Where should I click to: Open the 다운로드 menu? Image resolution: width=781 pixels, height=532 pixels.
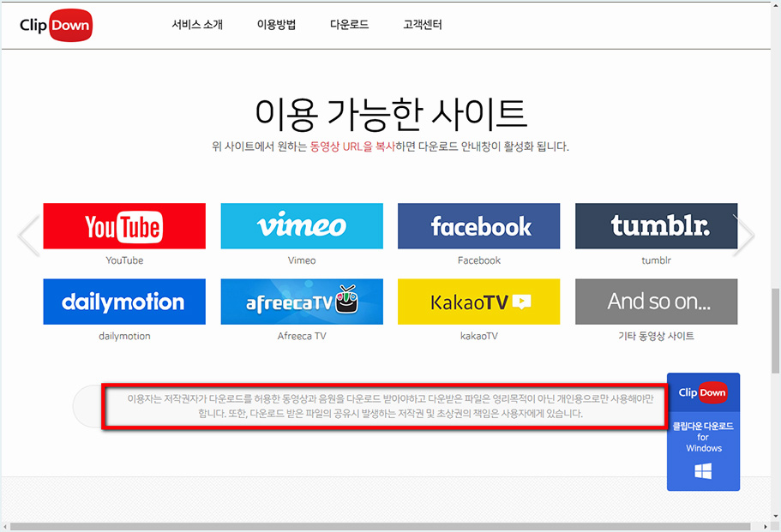tap(349, 24)
